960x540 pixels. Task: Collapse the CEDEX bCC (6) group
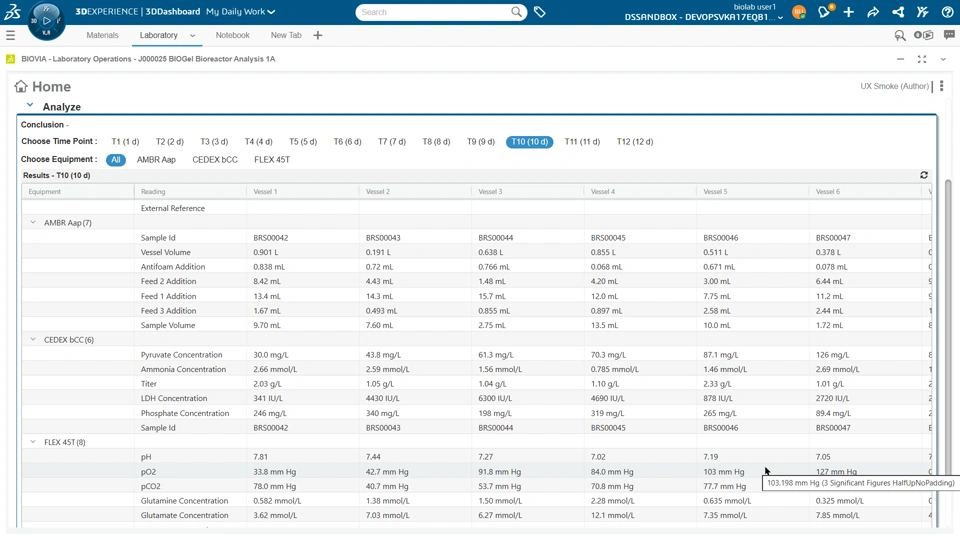33,340
